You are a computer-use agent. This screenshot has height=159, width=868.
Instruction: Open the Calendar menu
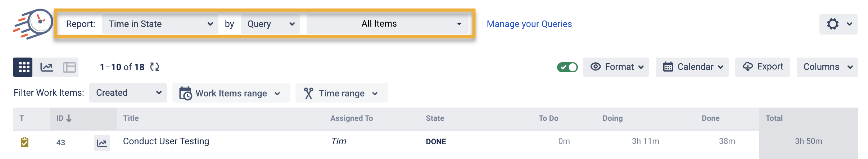[692, 67]
